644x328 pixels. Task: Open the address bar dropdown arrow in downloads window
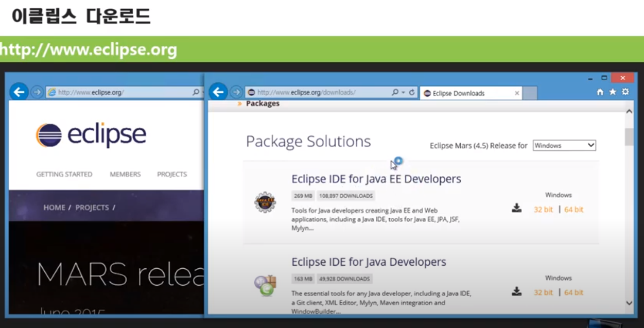coord(403,93)
